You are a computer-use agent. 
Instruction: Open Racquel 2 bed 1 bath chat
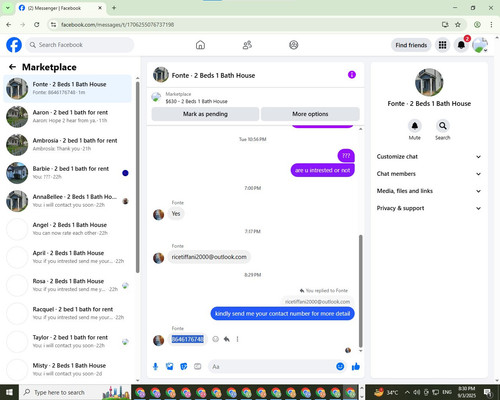(68, 313)
